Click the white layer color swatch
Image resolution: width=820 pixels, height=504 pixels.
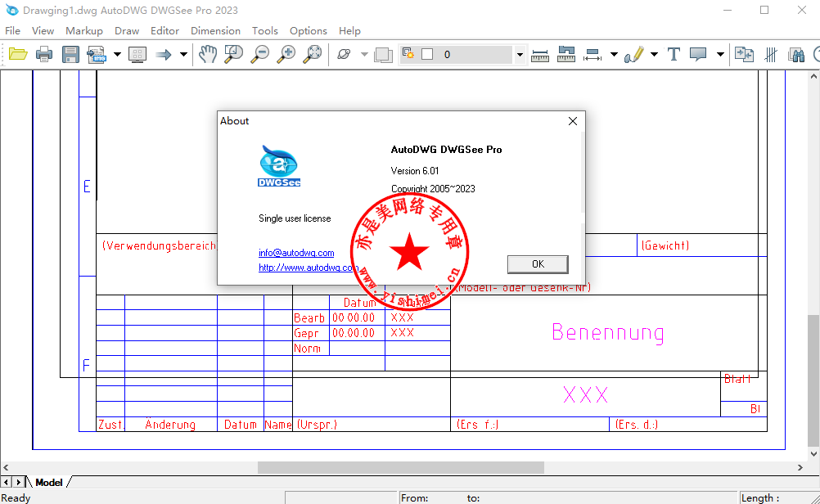click(427, 54)
